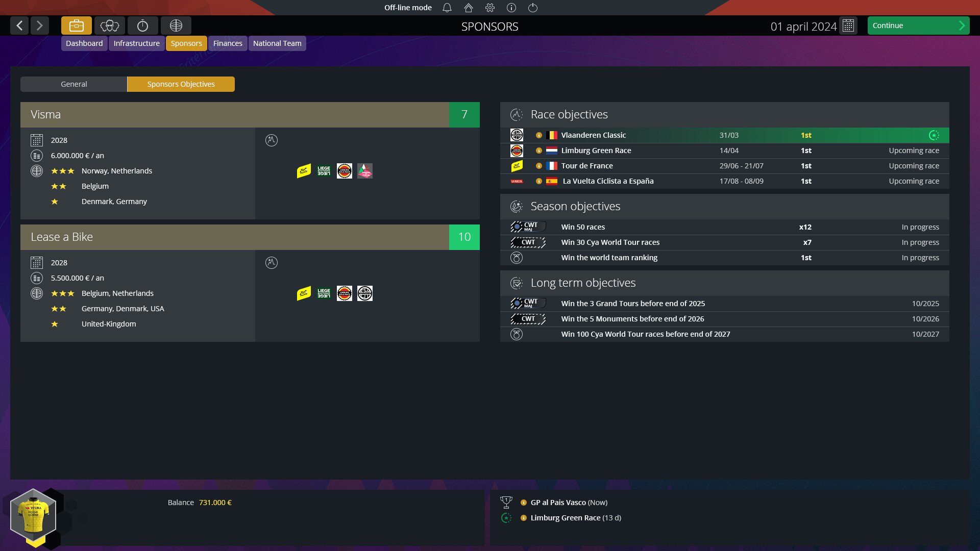This screenshot has width=980, height=551.
Task: Click the race objectives cycling icon
Action: (x=516, y=114)
